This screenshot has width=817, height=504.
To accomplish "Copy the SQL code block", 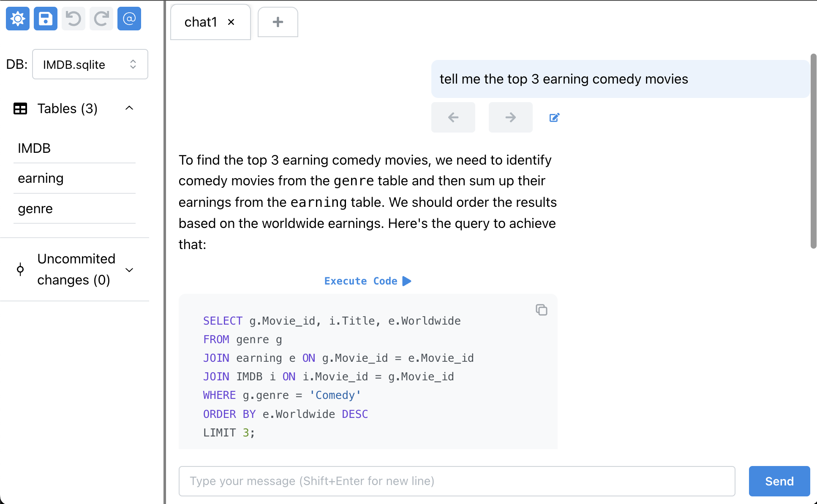I will tap(541, 310).
